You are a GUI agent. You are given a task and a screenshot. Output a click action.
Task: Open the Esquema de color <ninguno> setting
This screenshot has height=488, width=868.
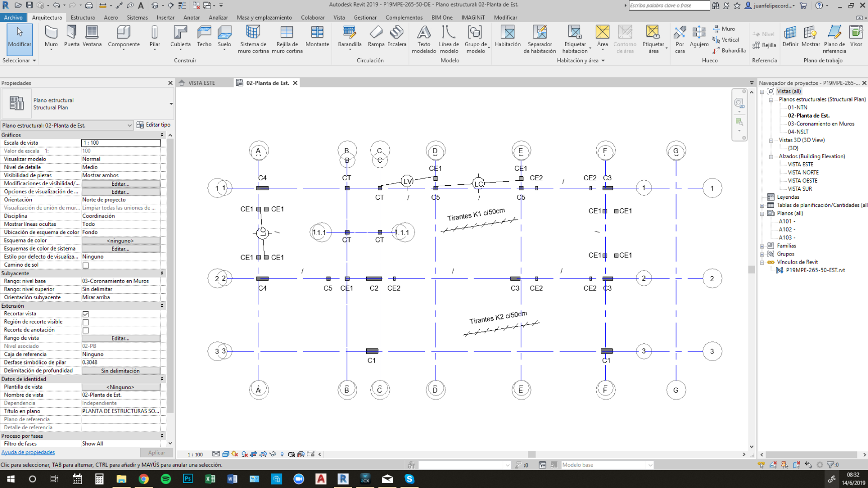(x=121, y=240)
